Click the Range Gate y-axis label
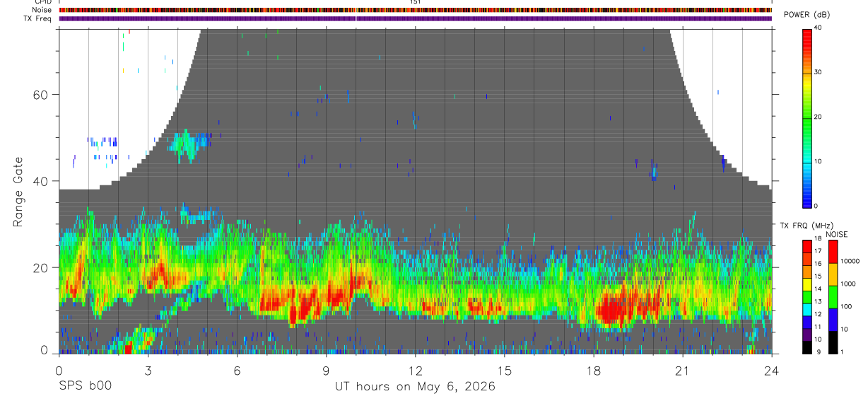Viewport: 868px width, 401px height. [17, 192]
